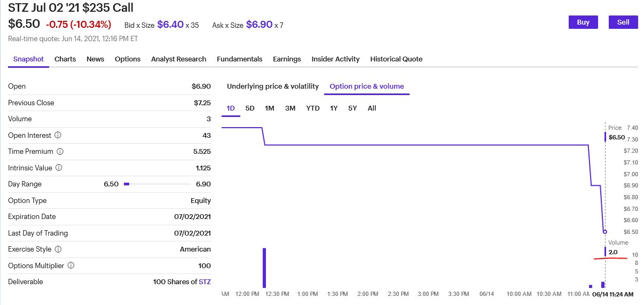Click the 2:00 PM time axis label
This screenshot has width=644, height=305.
(x=367, y=294)
